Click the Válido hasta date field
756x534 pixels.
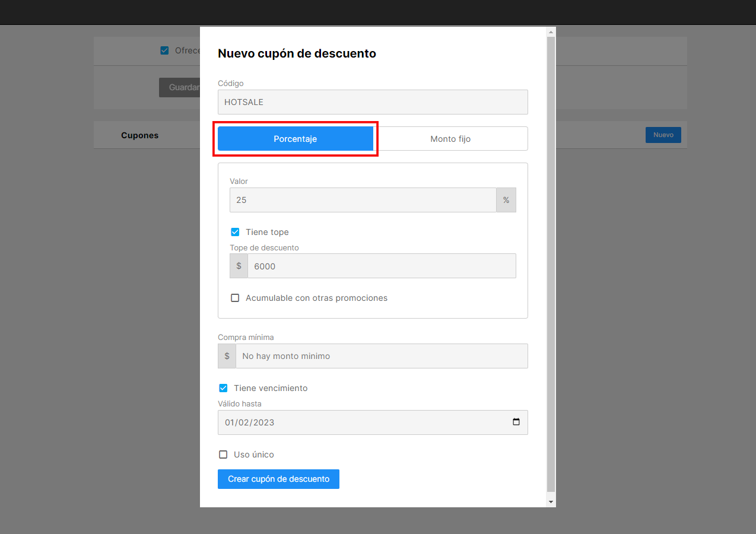point(373,422)
